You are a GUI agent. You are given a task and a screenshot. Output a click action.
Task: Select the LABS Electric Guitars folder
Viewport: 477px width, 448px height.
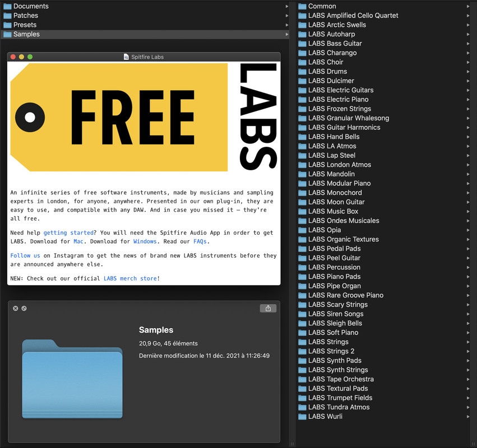pos(384,90)
